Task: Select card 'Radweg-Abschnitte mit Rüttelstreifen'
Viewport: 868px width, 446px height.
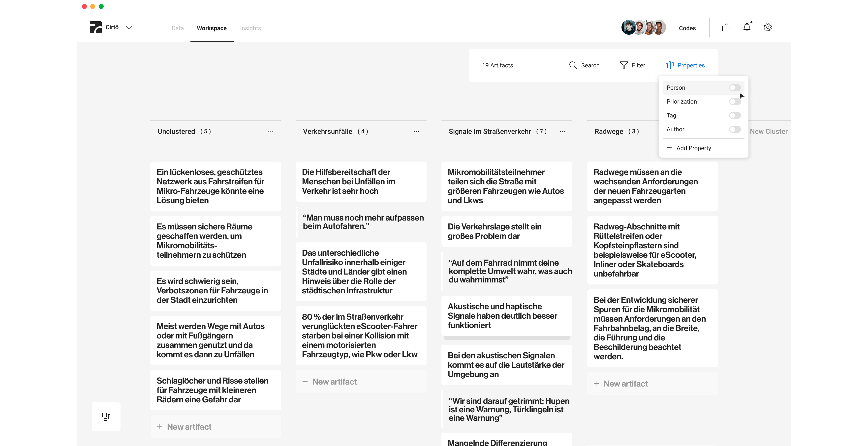Action: point(652,250)
